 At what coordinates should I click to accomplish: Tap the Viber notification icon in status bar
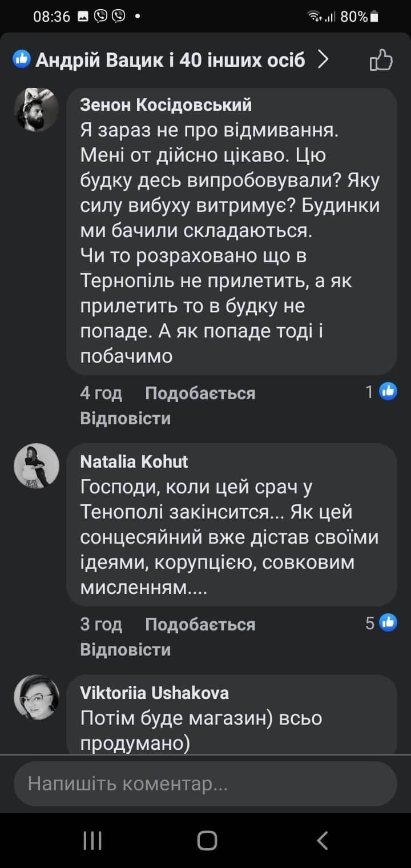101,17
